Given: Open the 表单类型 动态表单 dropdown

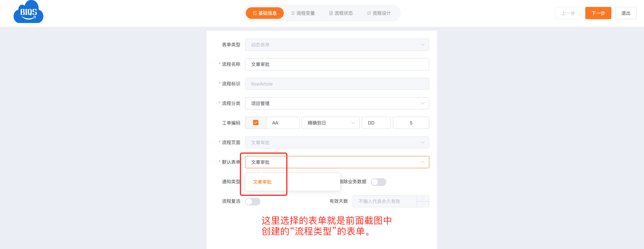Looking at the screenshot, I should (x=337, y=45).
